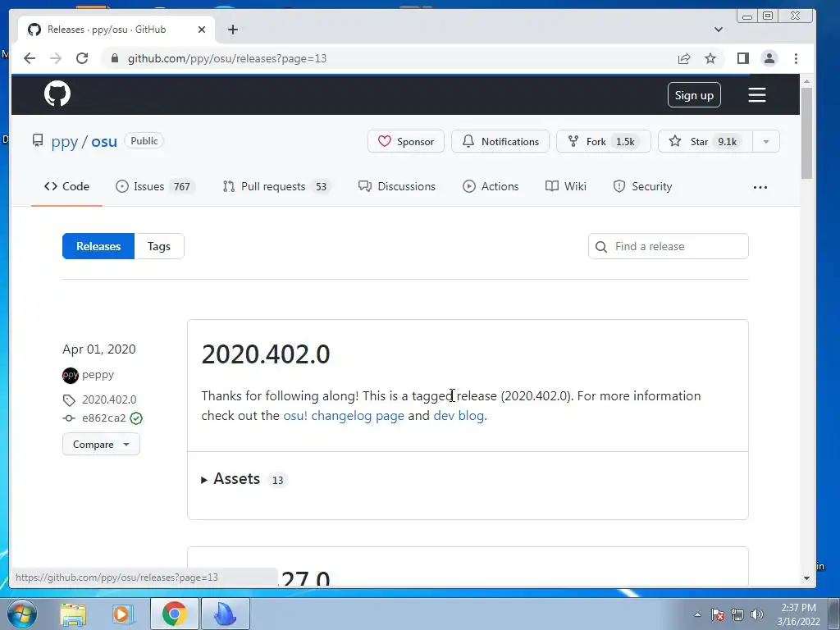This screenshot has height=630, width=840.
Task: Open the Chrome profile avatar
Action: click(769, 58)
